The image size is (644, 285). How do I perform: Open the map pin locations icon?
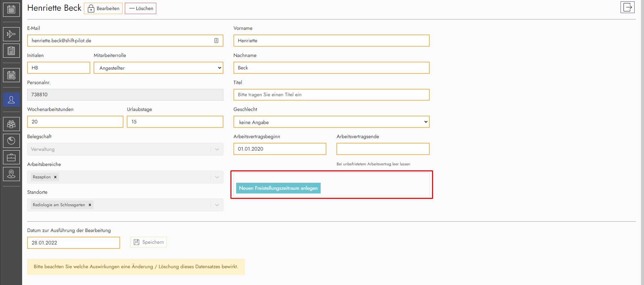(x=11, y=174)
